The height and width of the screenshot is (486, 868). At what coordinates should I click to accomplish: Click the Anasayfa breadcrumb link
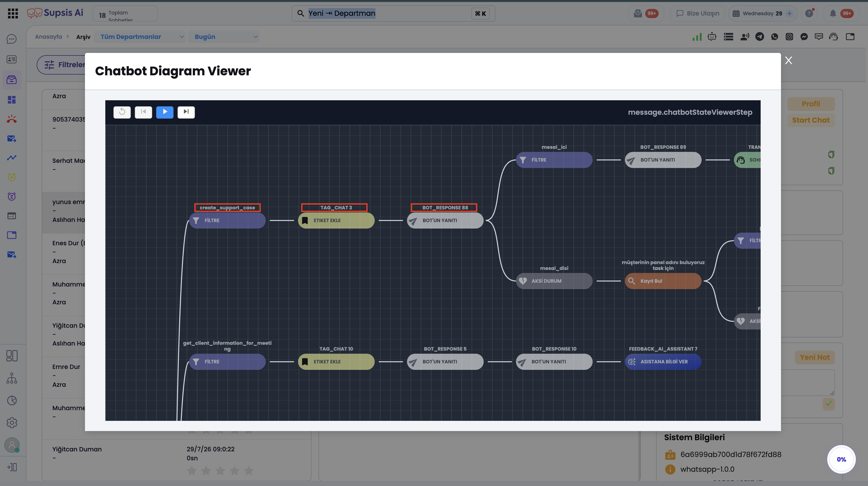click(49, 37)
